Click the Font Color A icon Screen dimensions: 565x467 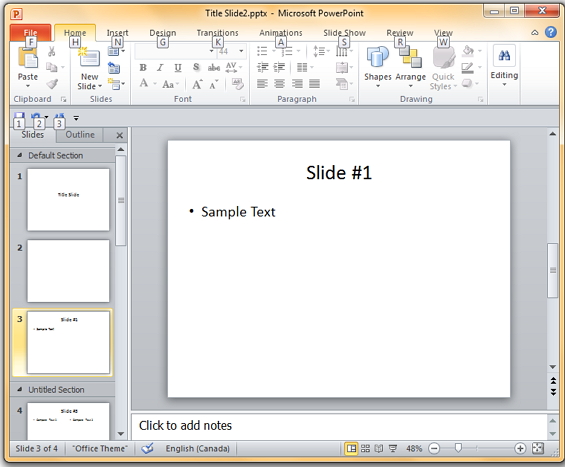tap(144, 84)
